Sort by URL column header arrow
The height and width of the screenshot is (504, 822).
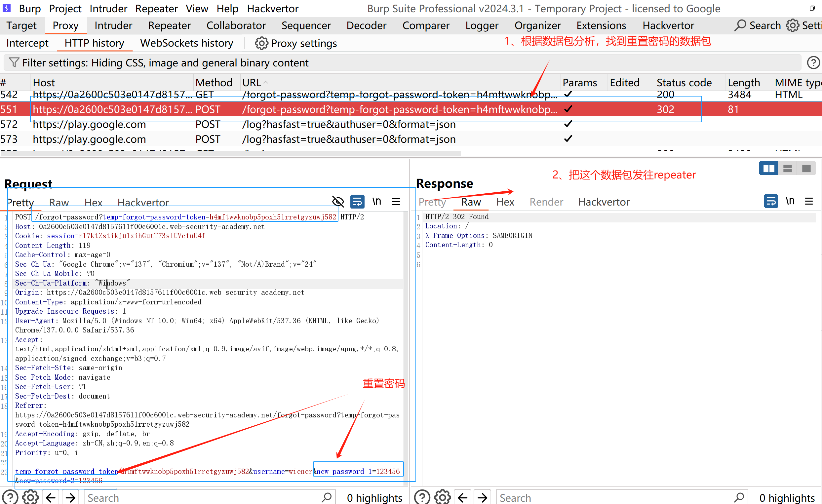[265, 82]
